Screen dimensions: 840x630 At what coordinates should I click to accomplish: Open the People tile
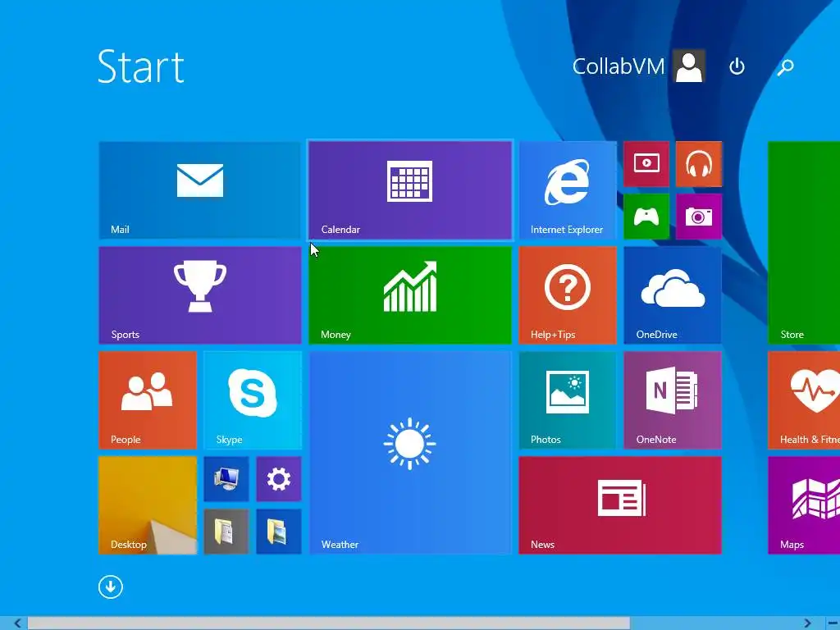tap(148, 399)
